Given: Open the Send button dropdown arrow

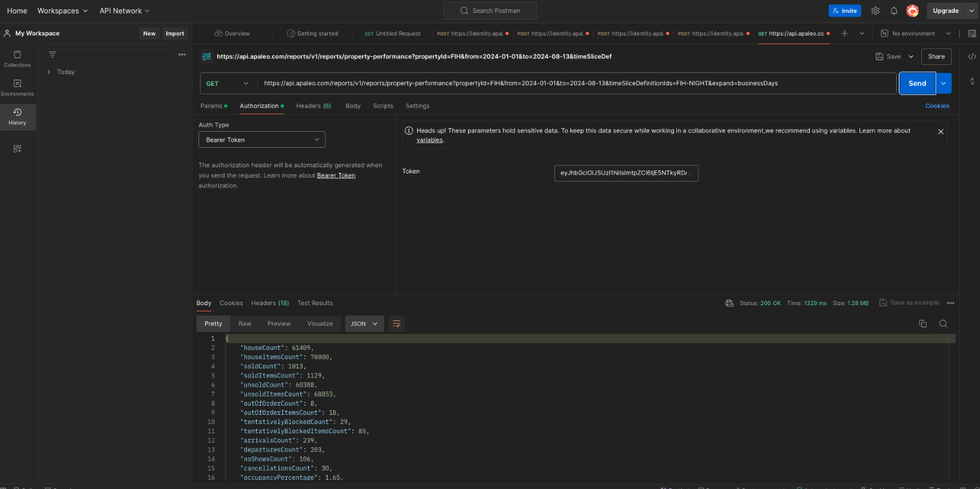Looking at the screenshot, I should tap(943, 83).
